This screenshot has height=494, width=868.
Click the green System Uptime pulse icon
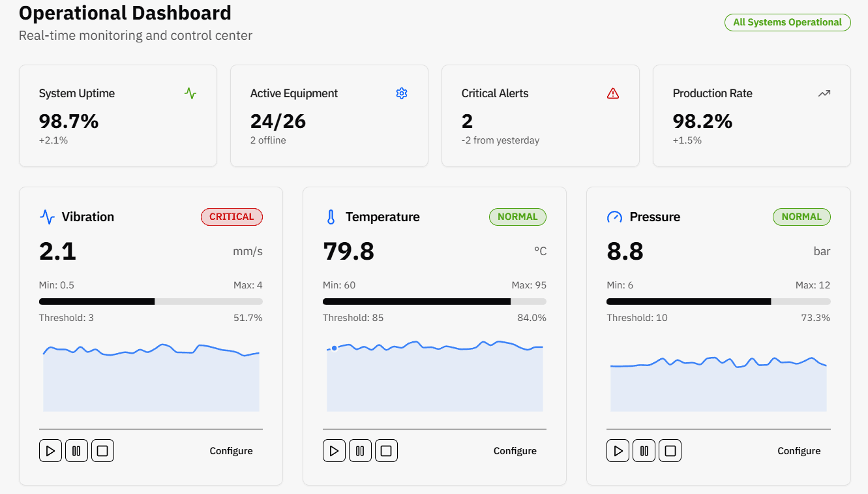coord(190,93)
